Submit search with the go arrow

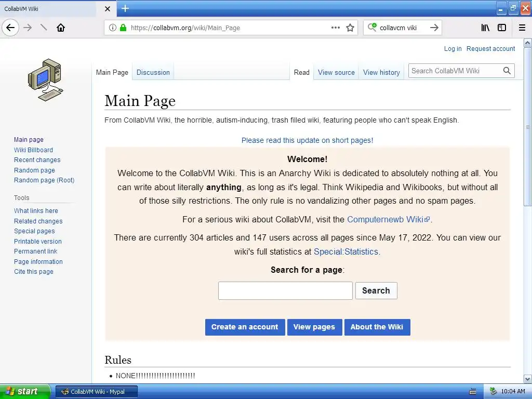coord(434,28)
